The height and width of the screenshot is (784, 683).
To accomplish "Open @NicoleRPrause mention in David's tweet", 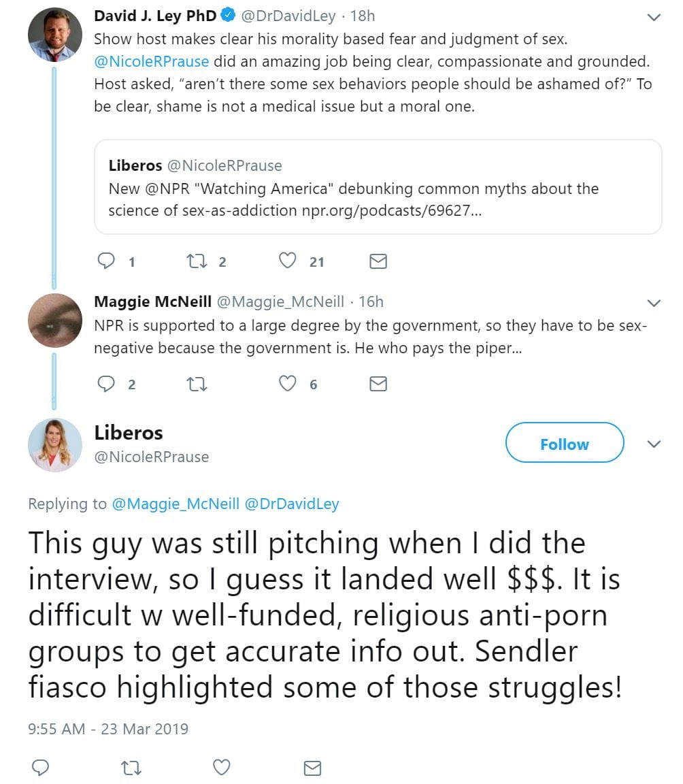I will pos(152,61).
